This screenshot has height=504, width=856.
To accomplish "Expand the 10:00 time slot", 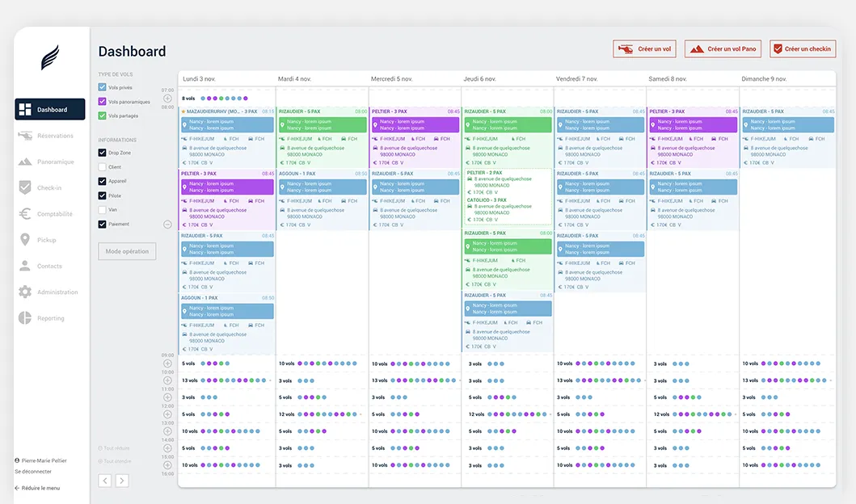I will point(167,380).
